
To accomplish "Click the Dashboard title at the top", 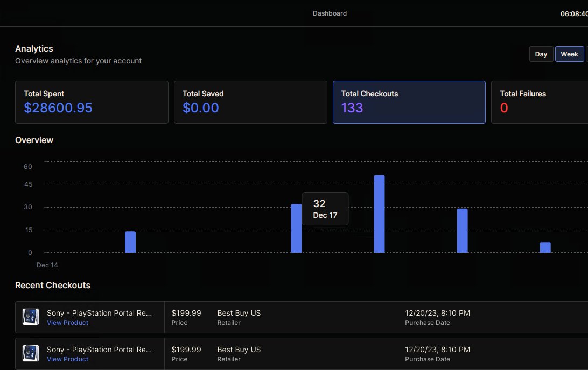I will coord(330,13).
